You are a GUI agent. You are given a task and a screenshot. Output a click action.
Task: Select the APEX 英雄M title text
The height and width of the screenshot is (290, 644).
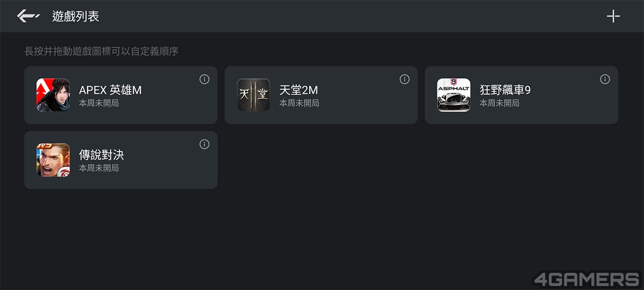[110, 90]
